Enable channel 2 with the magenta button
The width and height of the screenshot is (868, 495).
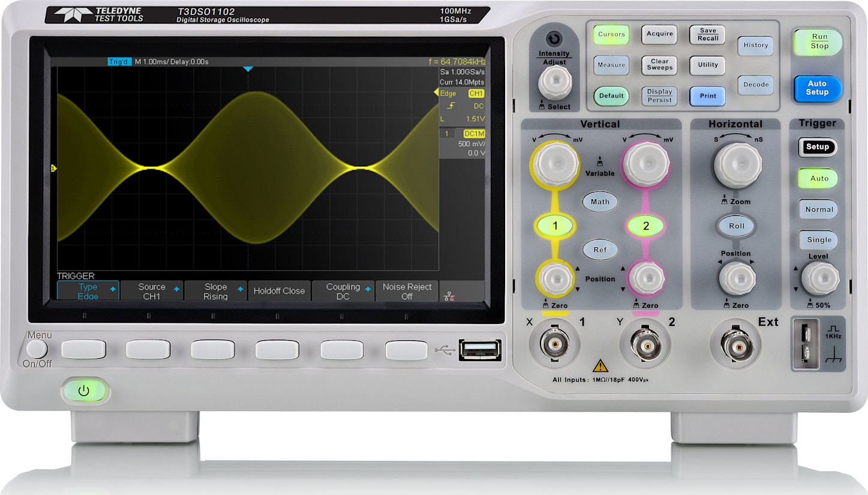click(x=648, y=226)
